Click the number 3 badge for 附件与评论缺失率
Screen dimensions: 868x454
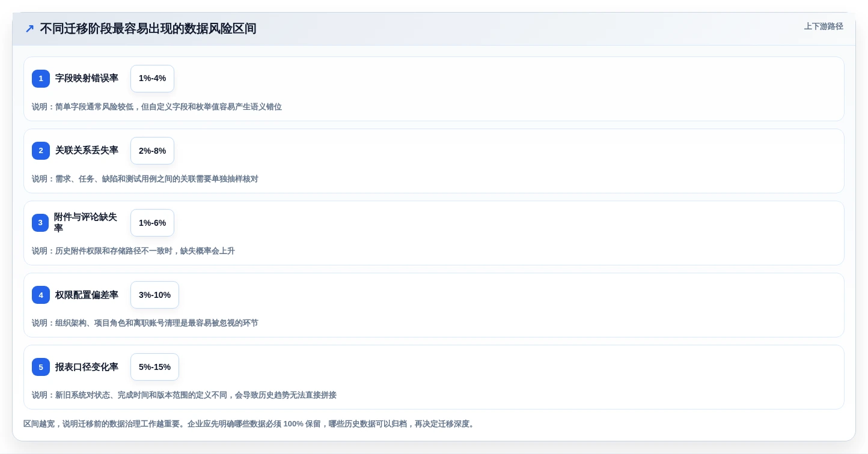tap(41, 223)
